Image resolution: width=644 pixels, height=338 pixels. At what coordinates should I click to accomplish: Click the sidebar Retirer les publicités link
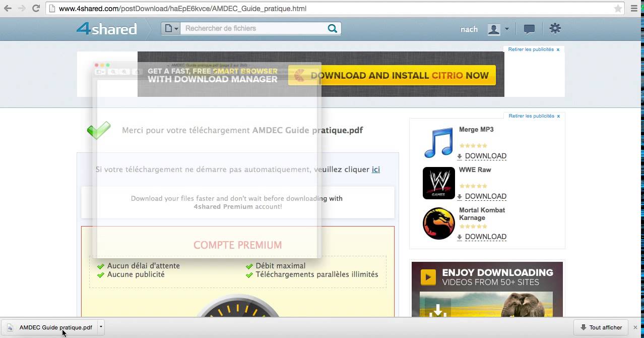(531, 116)
